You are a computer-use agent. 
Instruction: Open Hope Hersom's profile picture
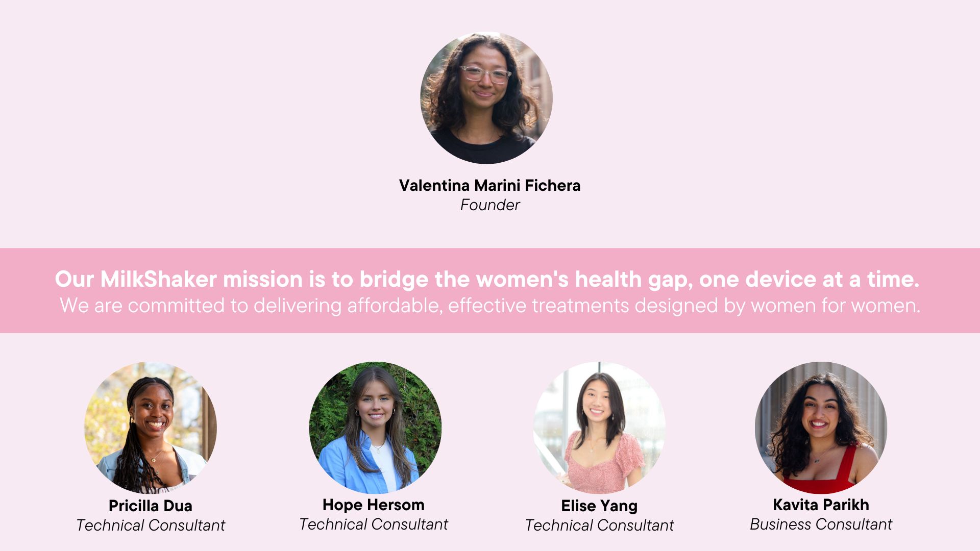coord(375,428)
